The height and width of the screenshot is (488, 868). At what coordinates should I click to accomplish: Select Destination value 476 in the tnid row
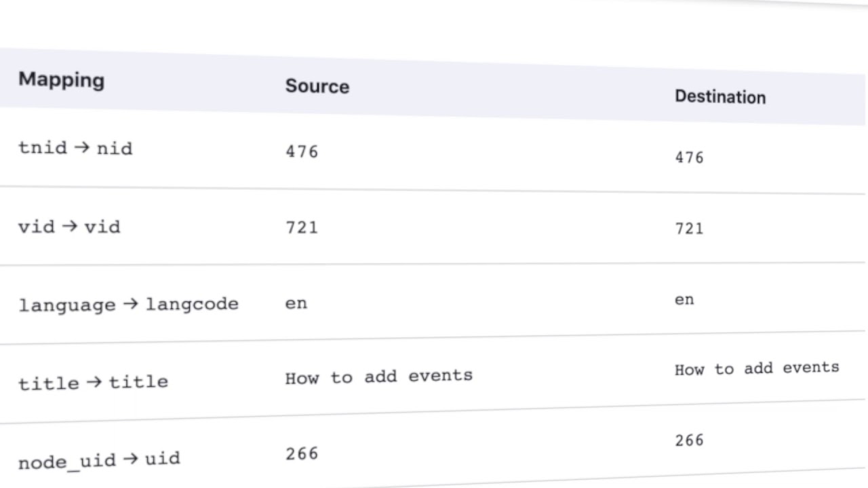point(689,157)
